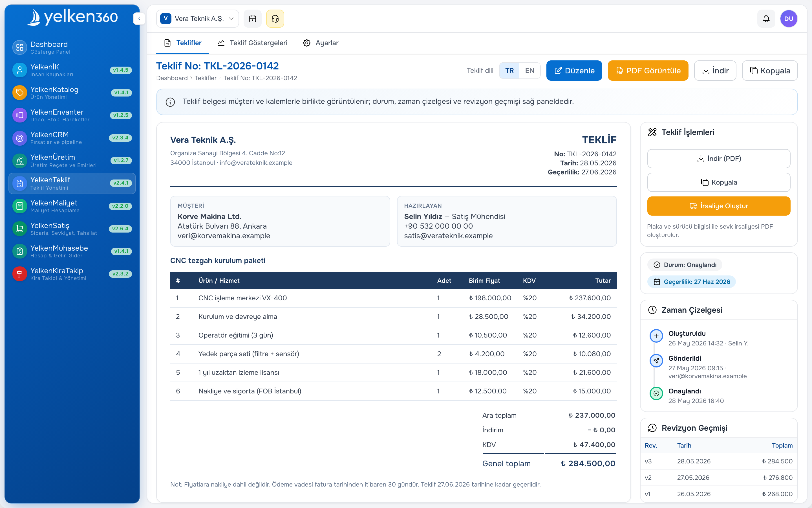Click İndir (PDF) in Teklif İşlemleri

[718, 159]
